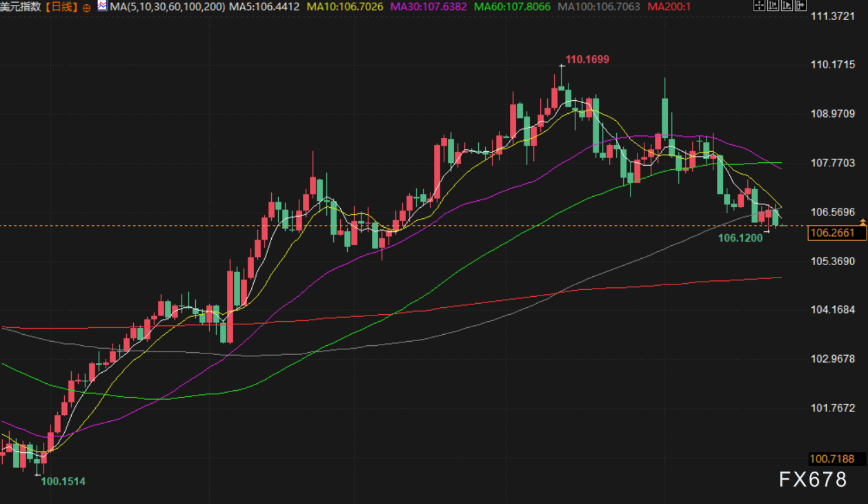Click the magenta MA30:107.6382 legend

pos(428,7)
